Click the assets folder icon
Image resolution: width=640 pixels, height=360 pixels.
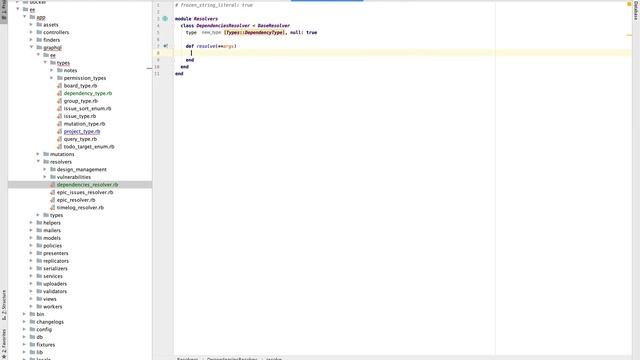pyautogui.click(x=39, y=24)
